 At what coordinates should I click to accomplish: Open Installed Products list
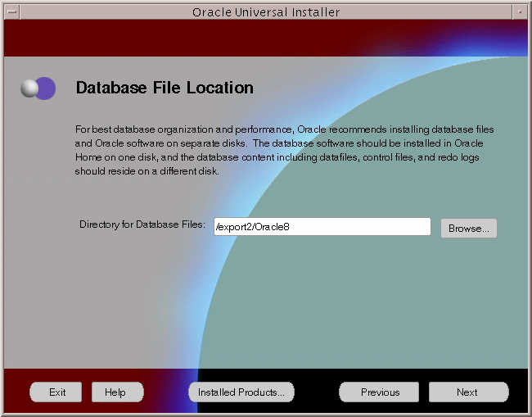(241, 392)
